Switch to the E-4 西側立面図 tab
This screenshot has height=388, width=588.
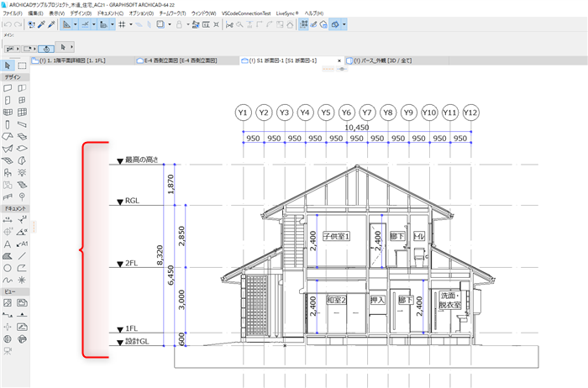[x=177, y=60]
